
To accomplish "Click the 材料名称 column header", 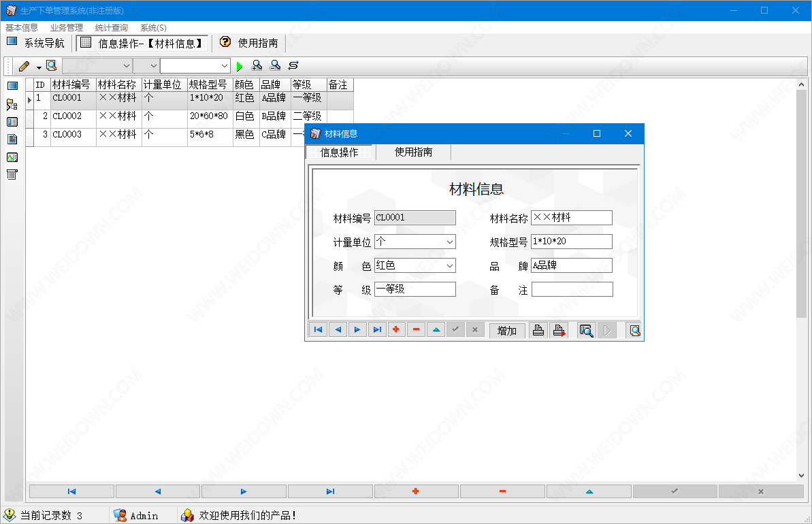I will [x=118, y=84].
